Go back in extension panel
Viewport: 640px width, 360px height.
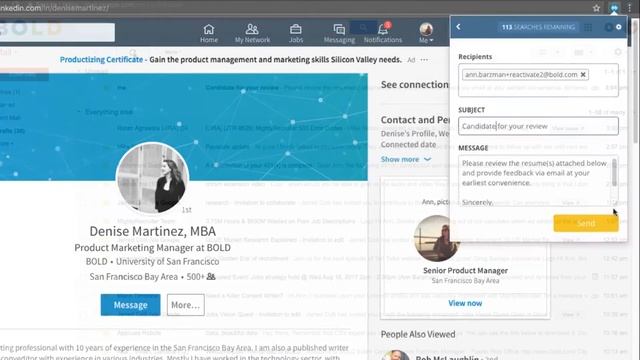pos(458,27)
